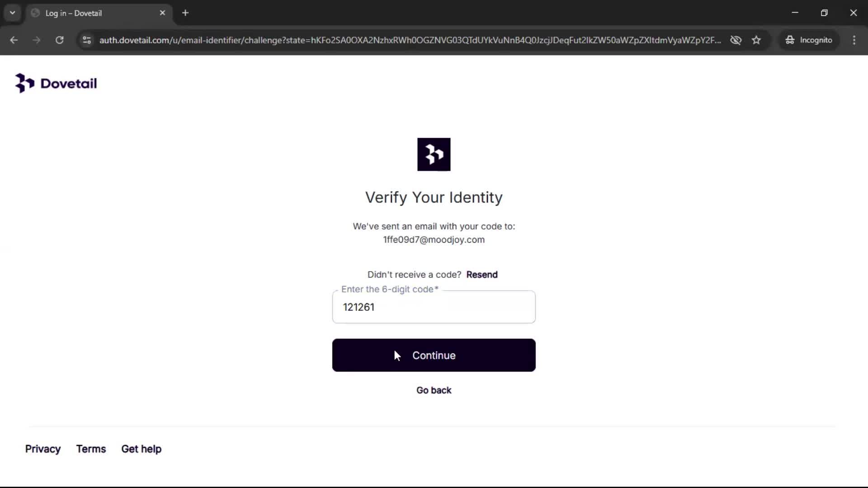The image size is (868, 488).
Task: Close the Log in – Dovetail tab
Action: point(162,13)
